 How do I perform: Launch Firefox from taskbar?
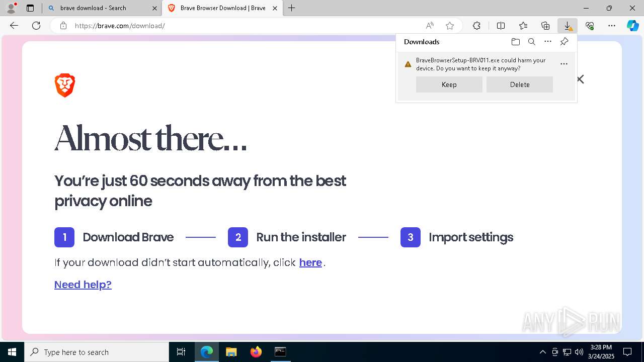[x=256, y=352]
